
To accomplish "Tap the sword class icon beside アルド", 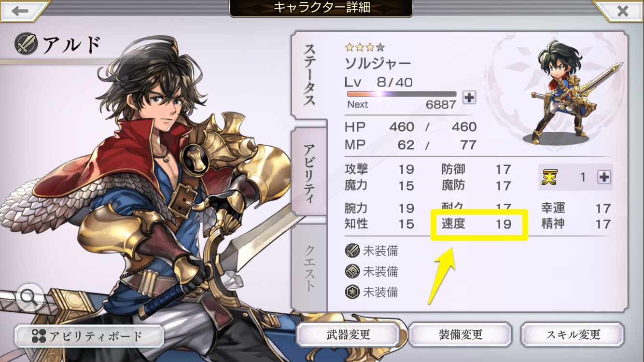I will pos(25,44).
